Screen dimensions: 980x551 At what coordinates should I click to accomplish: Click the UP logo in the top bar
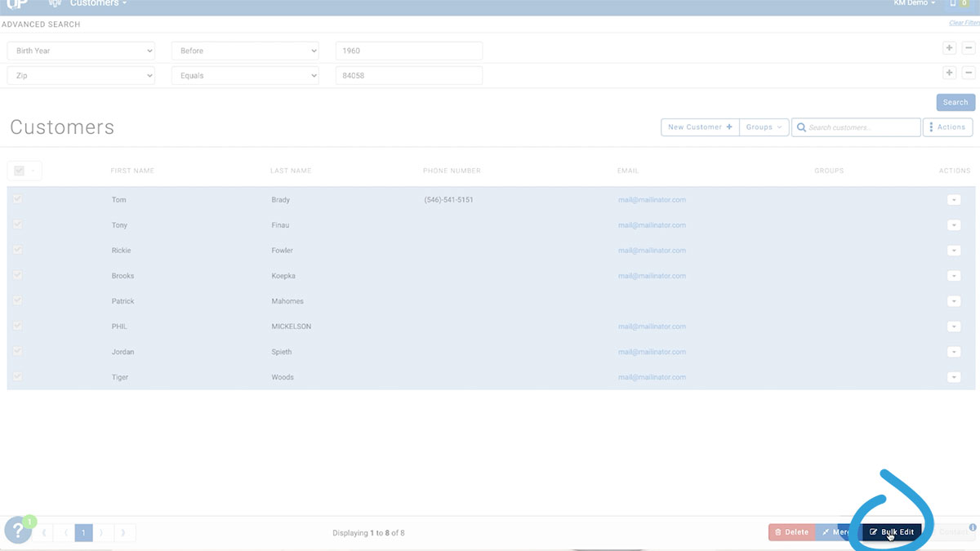(17, 3)
